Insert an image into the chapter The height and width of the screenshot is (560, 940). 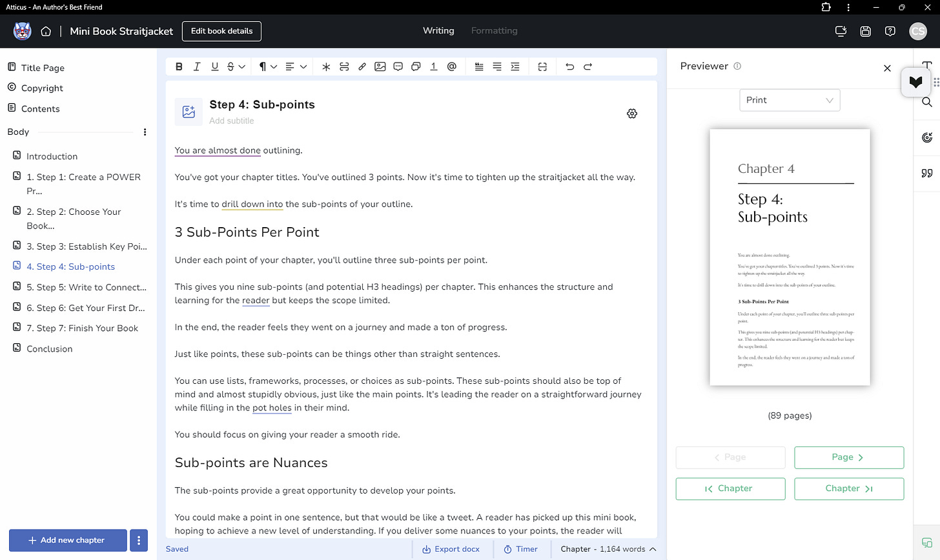(x=380, y=66)
